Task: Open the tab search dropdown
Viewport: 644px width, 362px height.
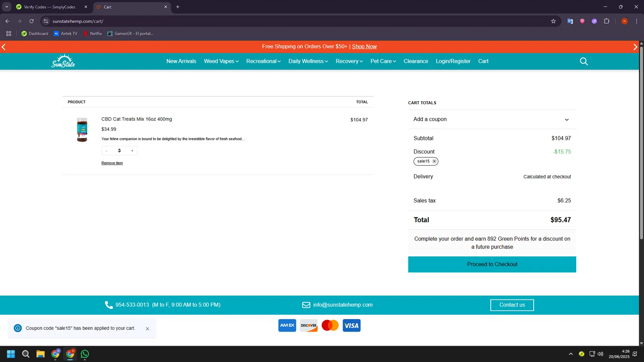Action: click(6, 7)
